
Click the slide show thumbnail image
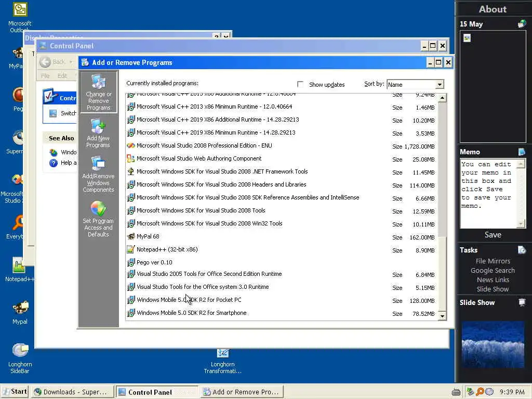coord(493,344)
